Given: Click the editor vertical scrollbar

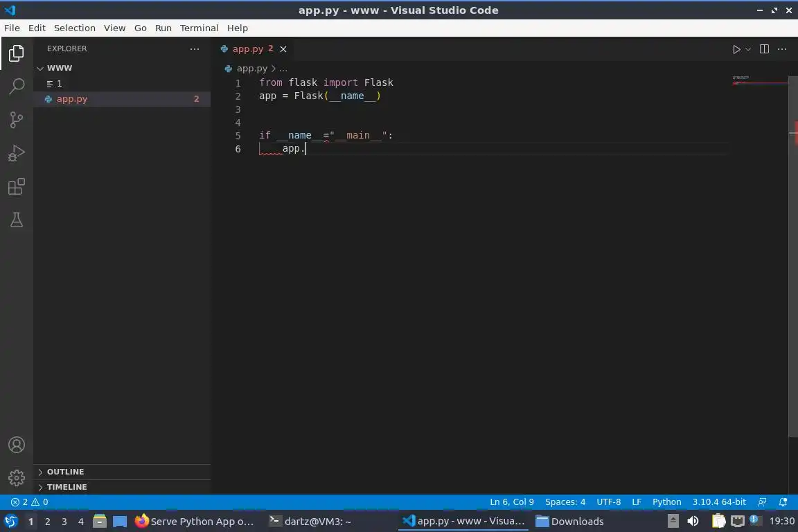Looking at the screenshot, I should 793,256.
